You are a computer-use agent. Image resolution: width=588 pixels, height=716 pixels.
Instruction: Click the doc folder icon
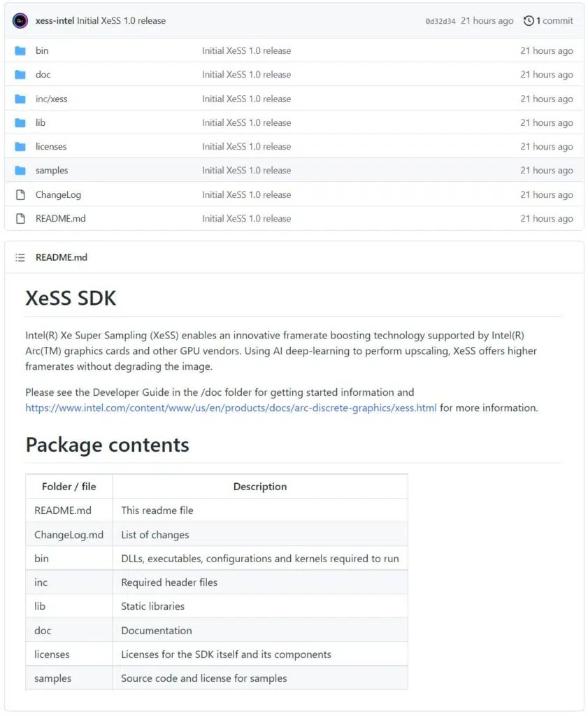click(20, 75)
